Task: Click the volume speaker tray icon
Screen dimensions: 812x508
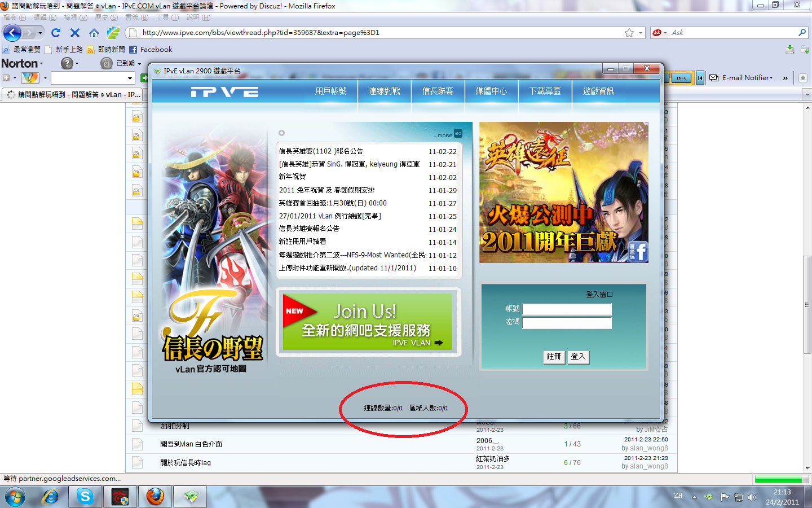Action: click(752, 497)
